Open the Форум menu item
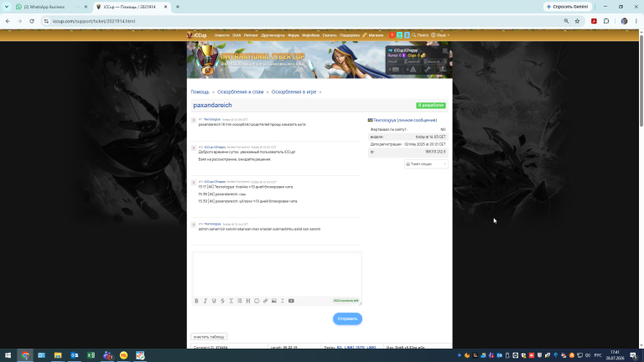The width and height of the screenshot is (644, 362). point(293,35)
